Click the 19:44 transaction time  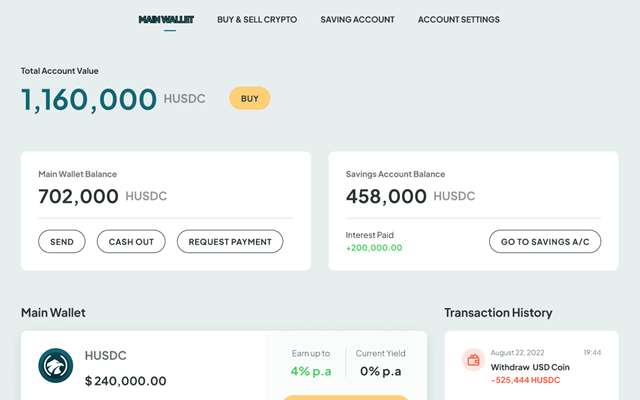point(592,353)
